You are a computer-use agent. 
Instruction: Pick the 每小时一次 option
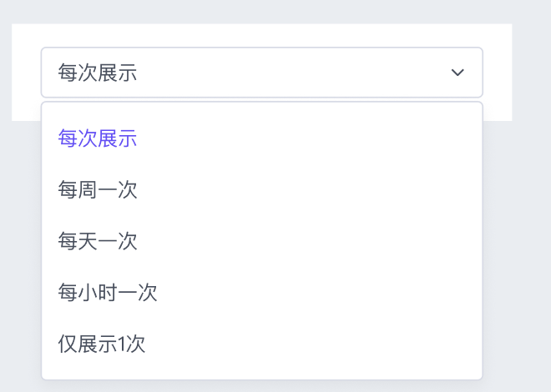[x=108, y=293]
